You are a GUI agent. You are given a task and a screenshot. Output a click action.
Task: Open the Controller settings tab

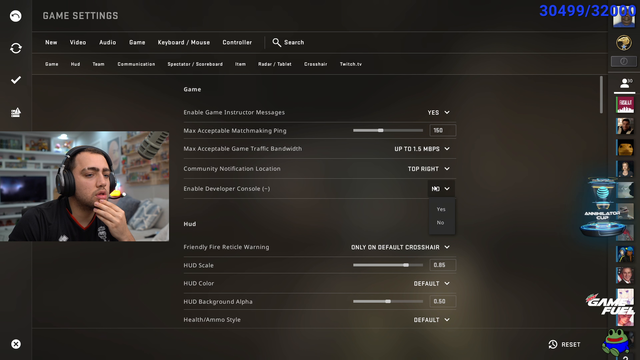[x=237, y=42]
